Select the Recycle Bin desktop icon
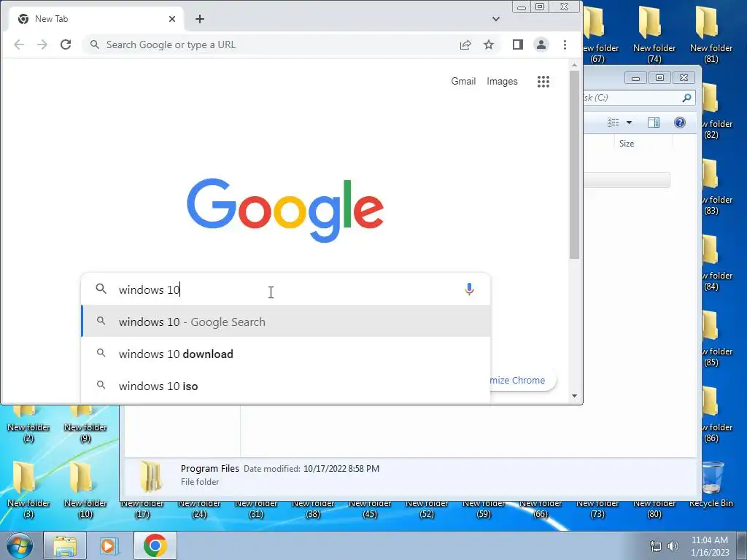Image resolution: width=747 pixels, height=560 pixels. pyautogui.click(x=711, y=484)
